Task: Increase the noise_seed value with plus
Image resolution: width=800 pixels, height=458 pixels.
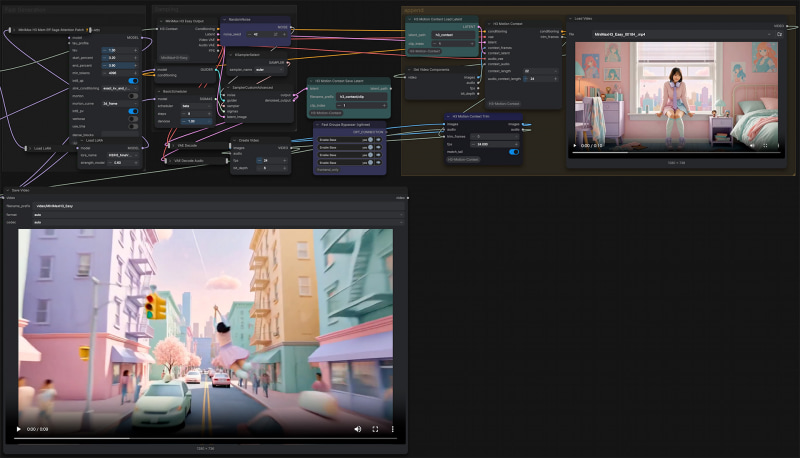Action: [284, 34]
